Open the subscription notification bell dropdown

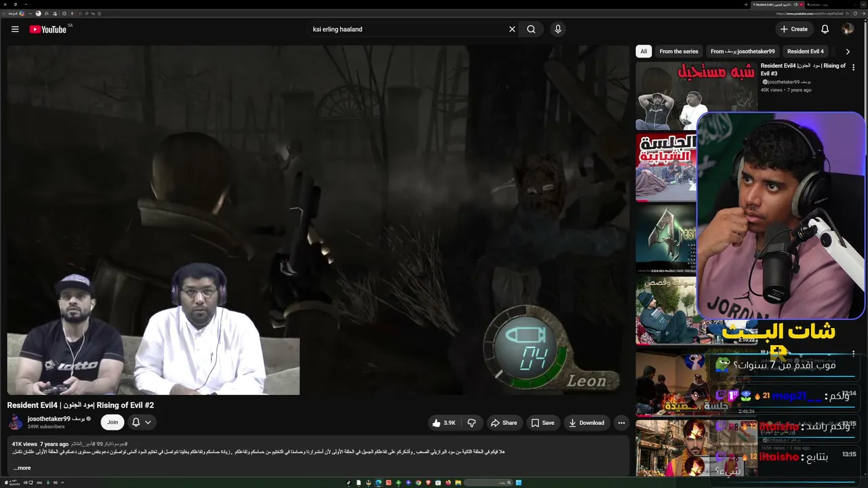pos(142,422)
